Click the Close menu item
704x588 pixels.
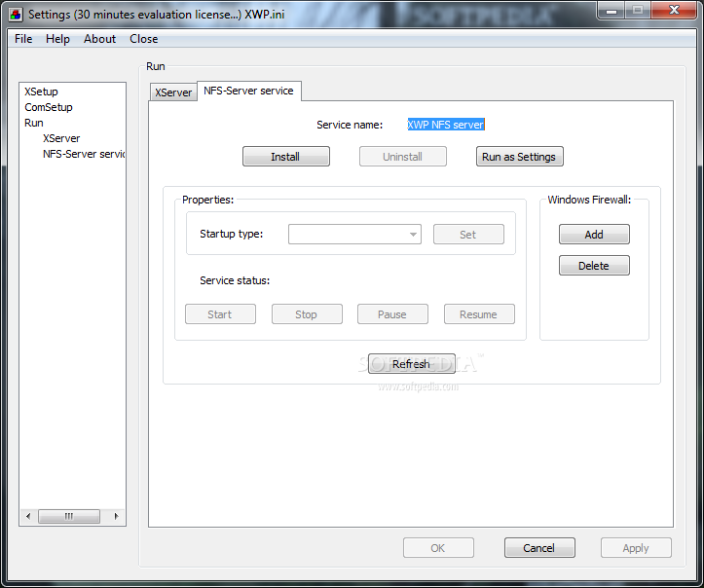144,39
